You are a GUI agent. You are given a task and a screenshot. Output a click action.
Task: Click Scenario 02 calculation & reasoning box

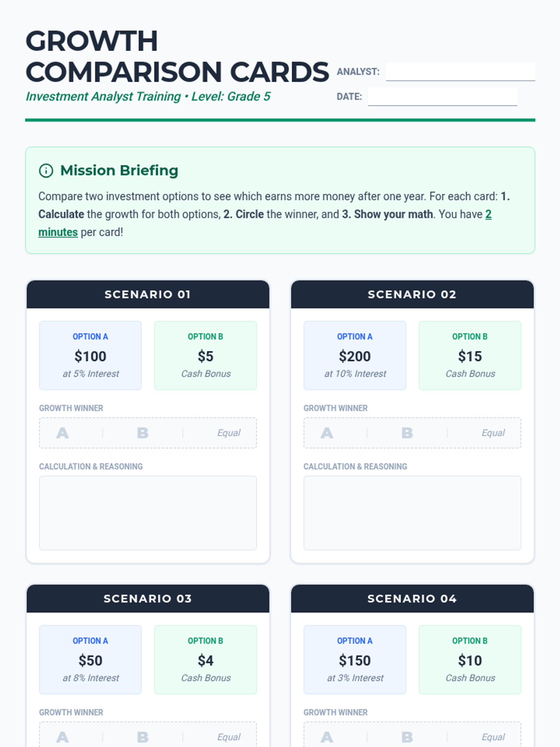pyautogui.click(x=413, y=513)
